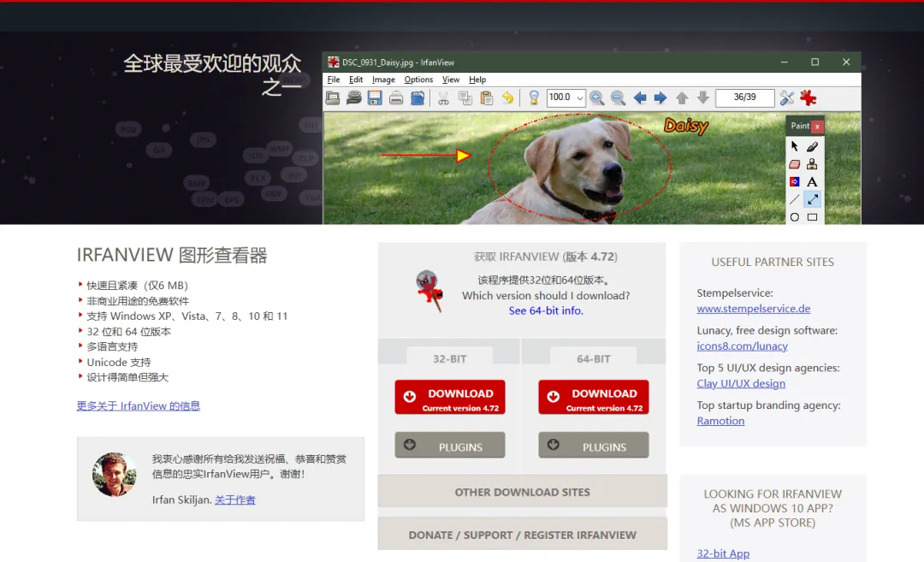The width and height of the screenshot is (924, 562).
Task: Click the yellow Undo arrow icon
Action: pos(507,98)
